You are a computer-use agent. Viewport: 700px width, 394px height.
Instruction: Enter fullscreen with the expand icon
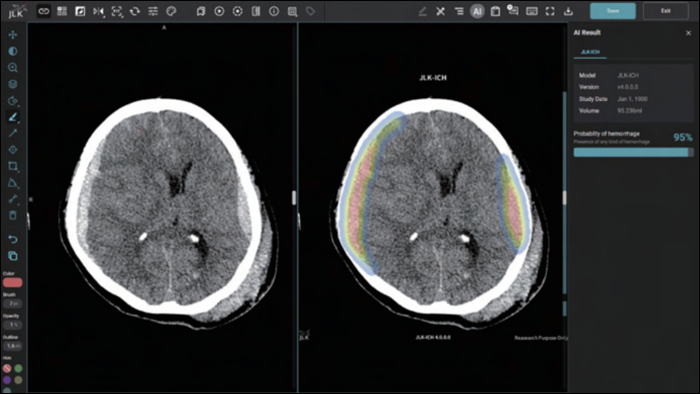click(550, 11)
